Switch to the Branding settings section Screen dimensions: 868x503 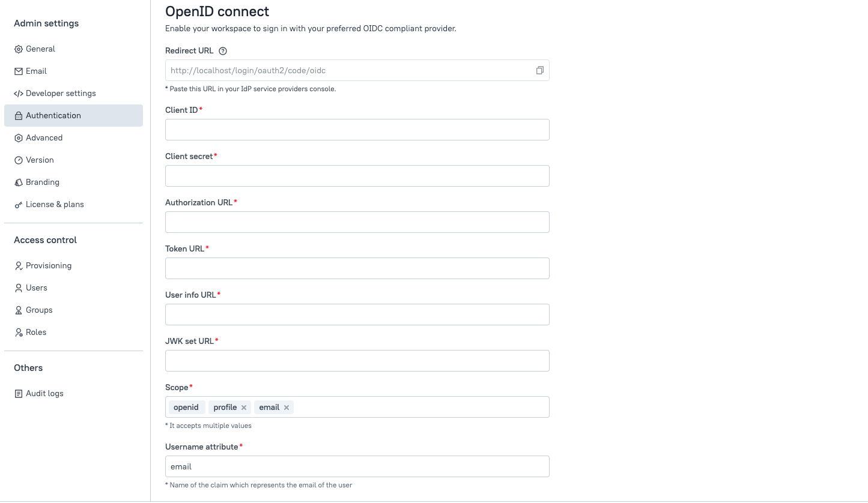coord(42,182)
